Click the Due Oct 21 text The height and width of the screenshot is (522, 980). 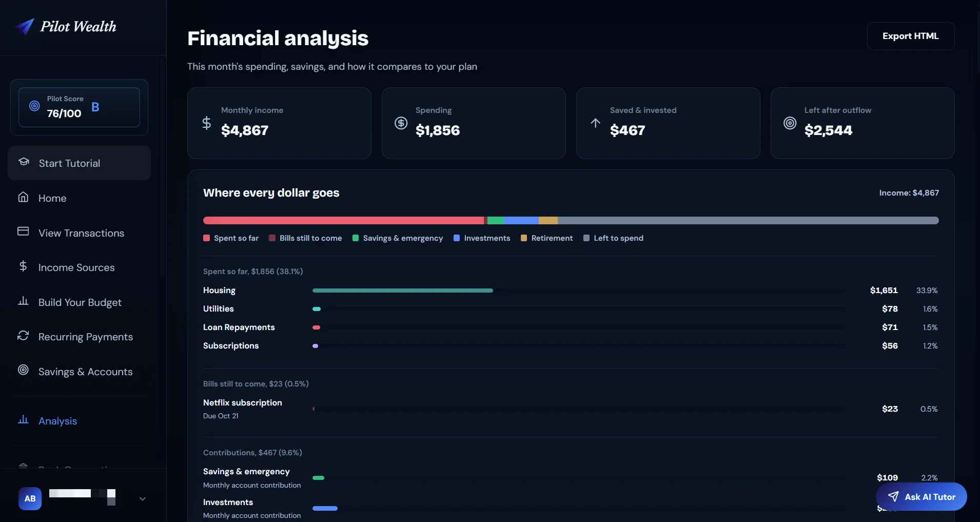[x=221, y=416]
